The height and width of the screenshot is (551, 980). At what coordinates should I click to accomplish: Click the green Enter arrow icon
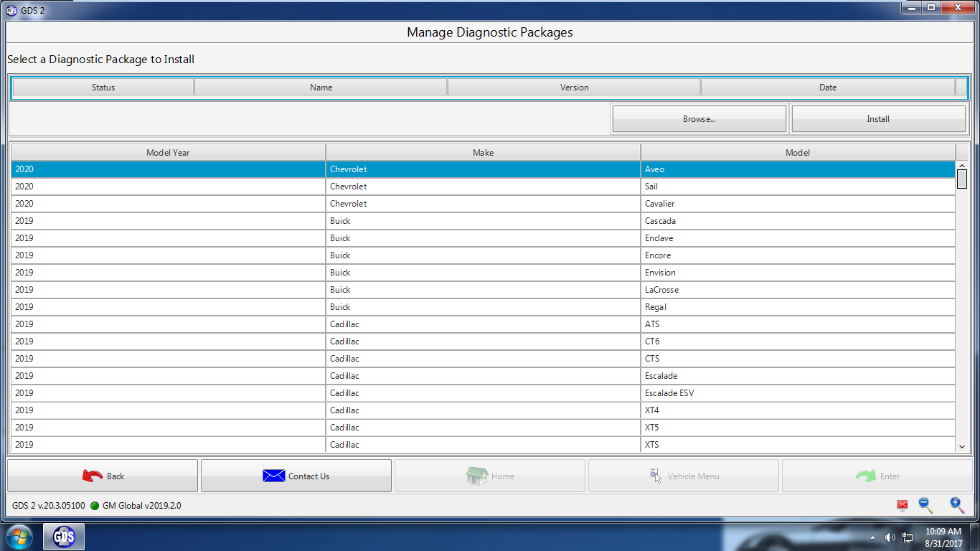coord(866,476)
